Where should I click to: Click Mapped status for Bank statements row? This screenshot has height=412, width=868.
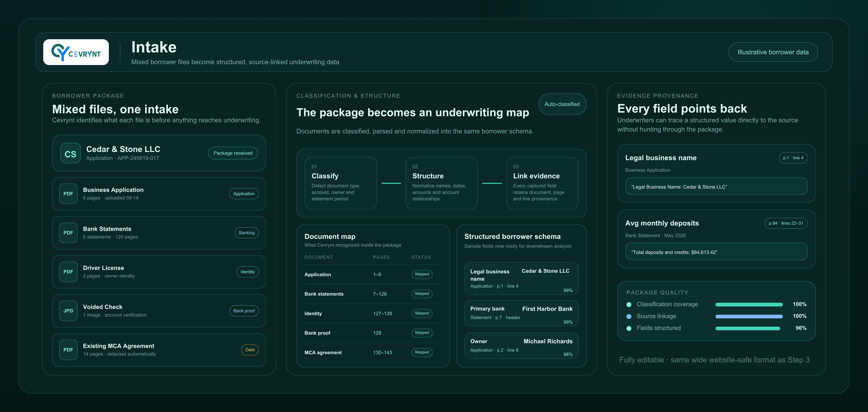[422, 294]
